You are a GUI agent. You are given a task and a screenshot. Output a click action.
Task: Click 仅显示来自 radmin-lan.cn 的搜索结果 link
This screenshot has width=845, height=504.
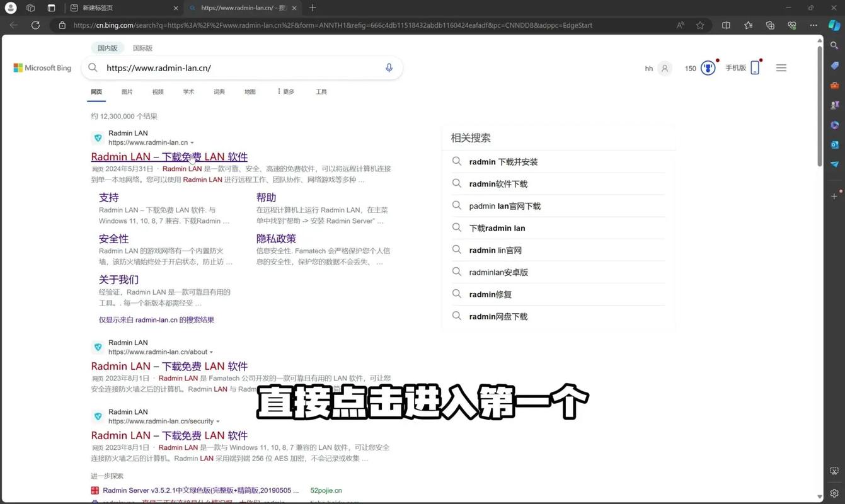pos(156,319)
